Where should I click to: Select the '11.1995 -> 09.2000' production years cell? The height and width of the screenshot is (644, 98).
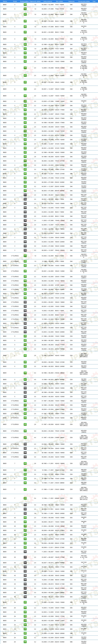tap(47, 355)
